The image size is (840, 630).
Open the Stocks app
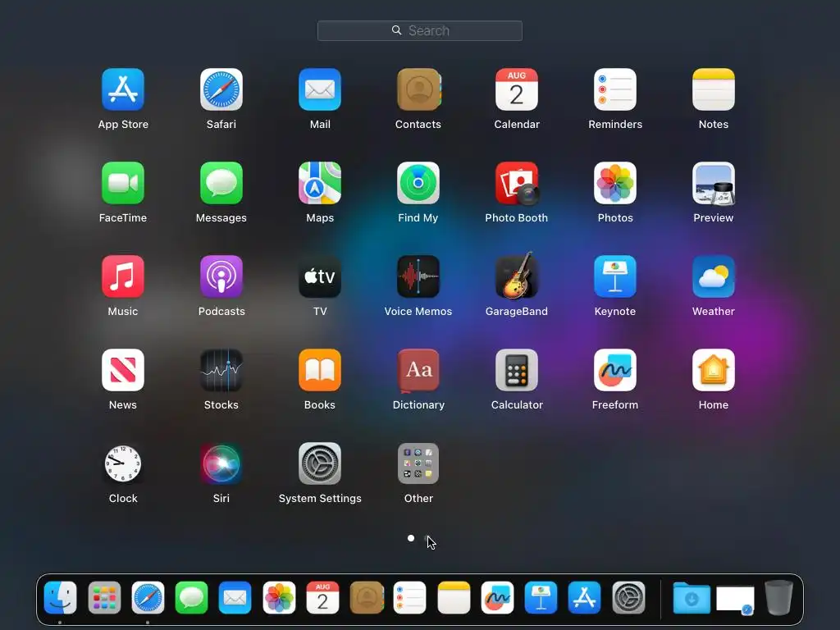(221, 370)
